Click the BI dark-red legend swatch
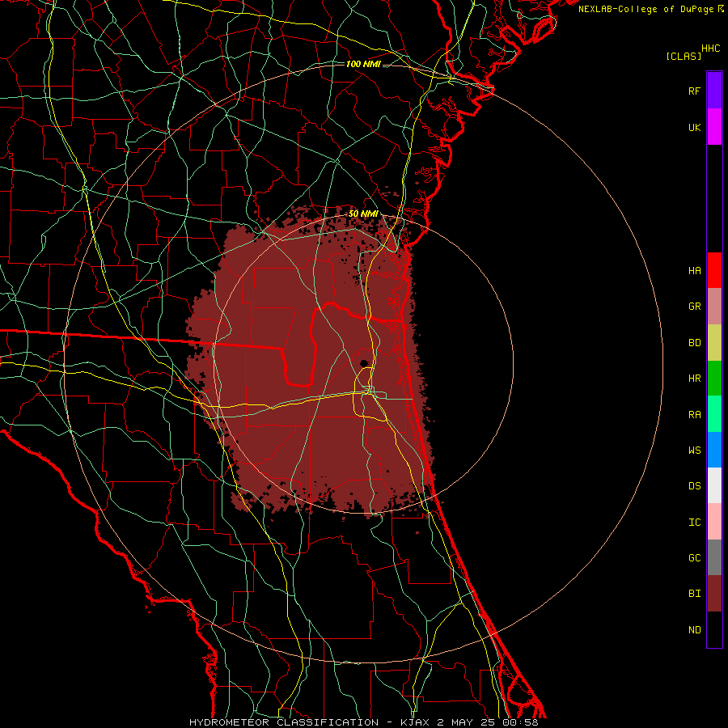728x728 pixels. (x=714, y=594)
